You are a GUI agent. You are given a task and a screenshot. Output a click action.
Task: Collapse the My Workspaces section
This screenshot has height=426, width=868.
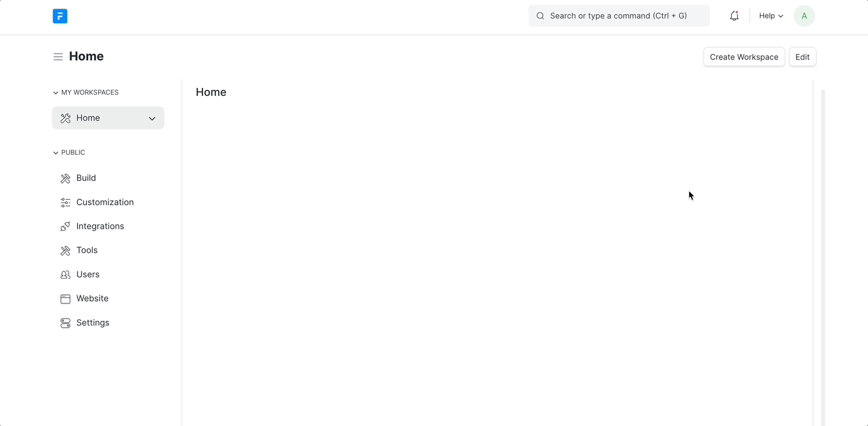56,93
